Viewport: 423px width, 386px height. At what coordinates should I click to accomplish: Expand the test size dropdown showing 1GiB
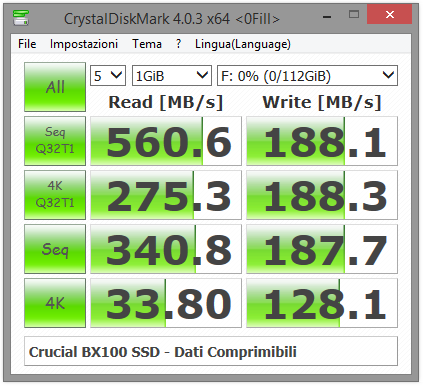172,76
